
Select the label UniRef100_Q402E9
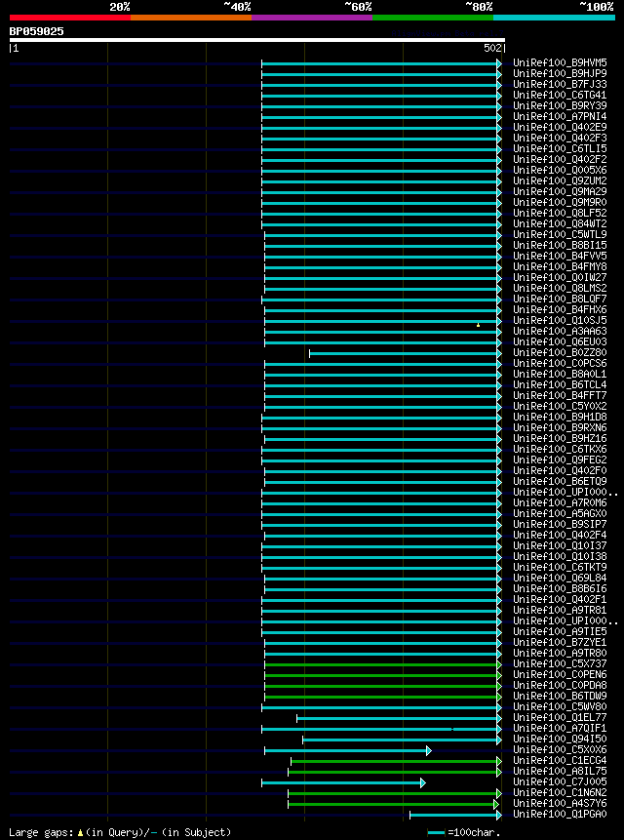coord(560,128)
